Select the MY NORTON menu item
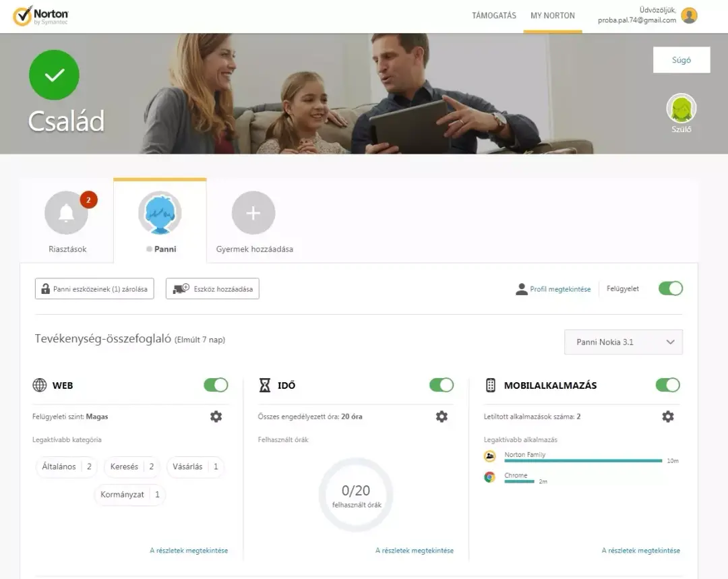The image size is (728, 579). [x=553, y=16]
